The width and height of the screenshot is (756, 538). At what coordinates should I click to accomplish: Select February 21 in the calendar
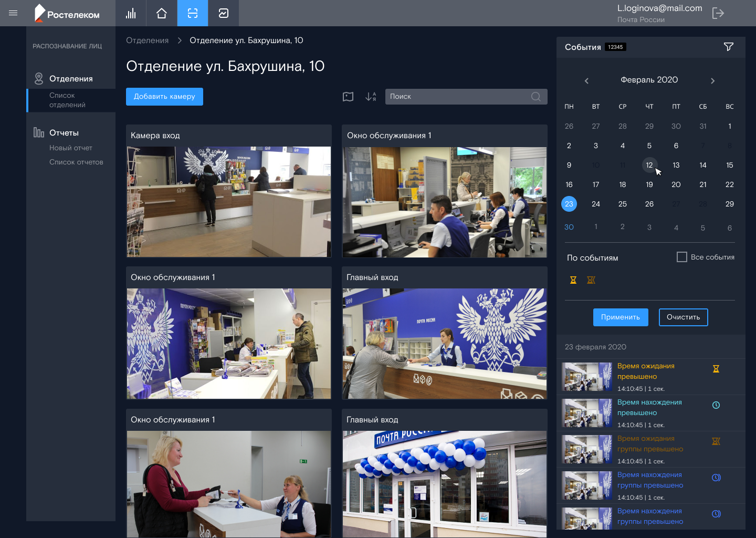pos(703,184)
